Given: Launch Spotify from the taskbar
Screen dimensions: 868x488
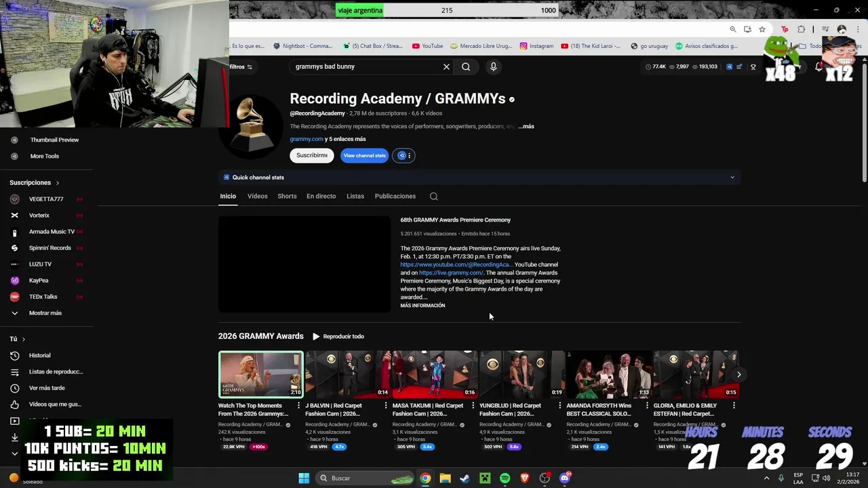Looking at the screenshot, I should point(505,478).
